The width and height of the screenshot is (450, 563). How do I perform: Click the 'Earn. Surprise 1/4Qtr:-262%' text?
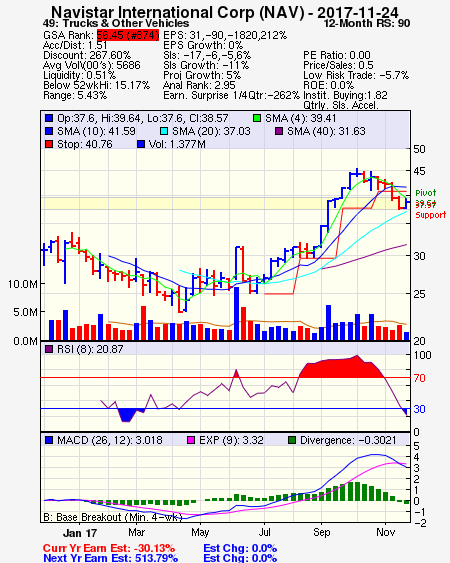(231, 96)
